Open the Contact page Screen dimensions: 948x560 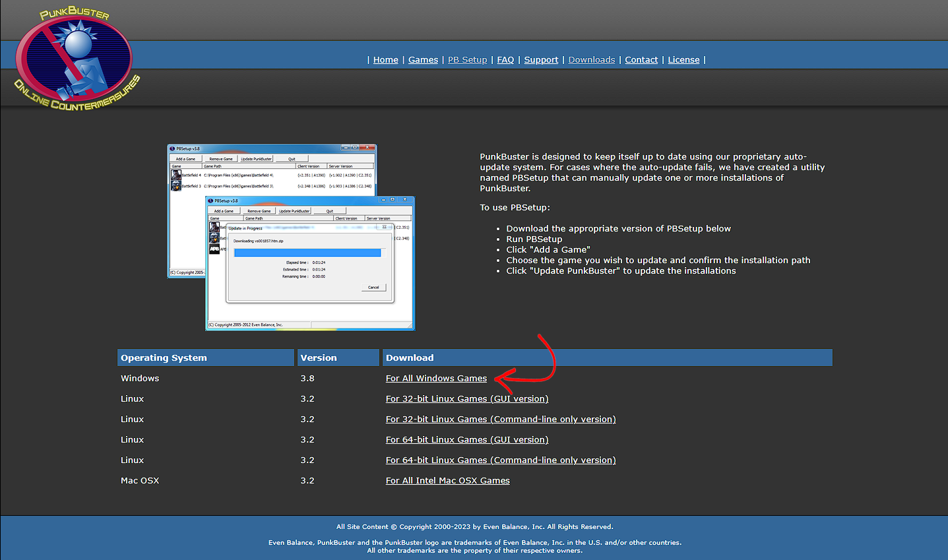641,60
